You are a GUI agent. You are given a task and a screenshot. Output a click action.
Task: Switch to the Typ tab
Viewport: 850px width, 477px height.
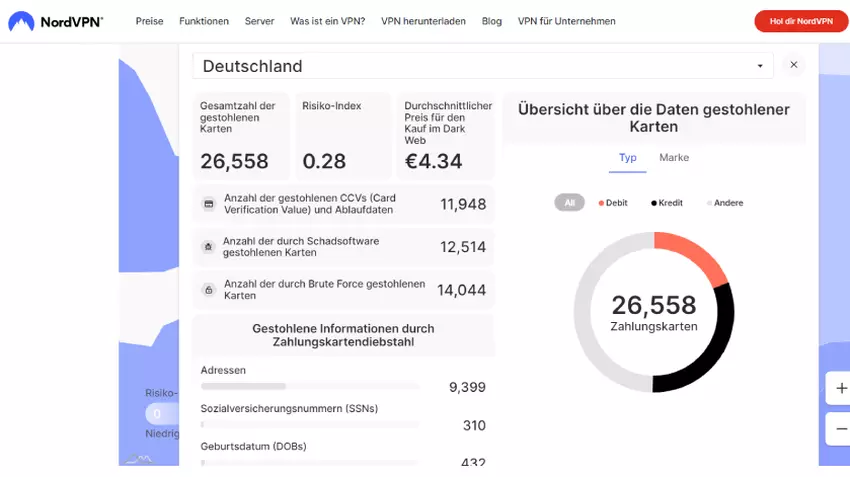627,158
